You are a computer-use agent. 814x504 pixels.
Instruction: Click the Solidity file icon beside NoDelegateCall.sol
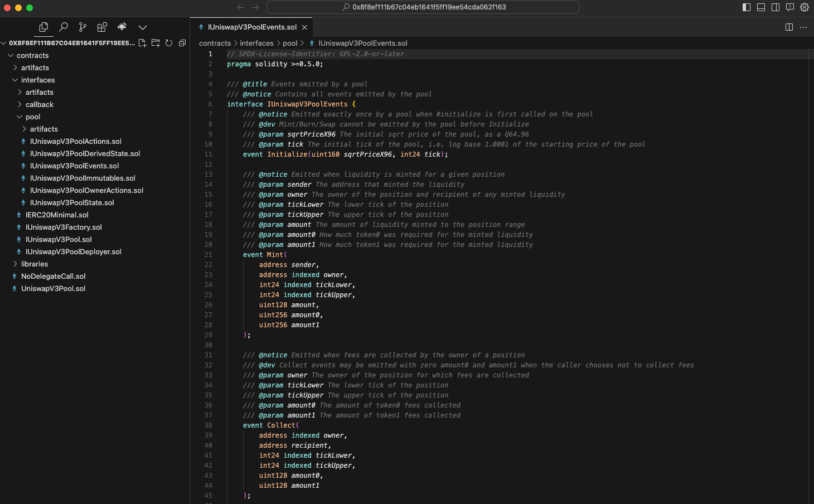point(14,276)
